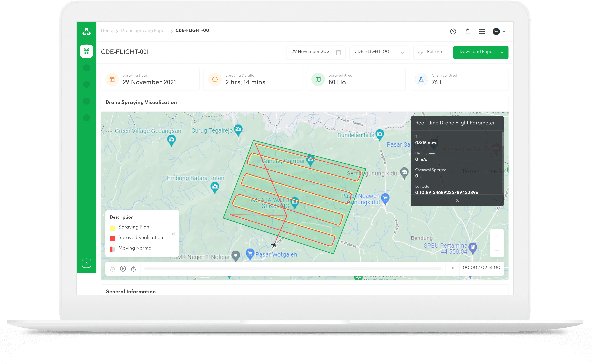Zoom in the map

point(497,236)
